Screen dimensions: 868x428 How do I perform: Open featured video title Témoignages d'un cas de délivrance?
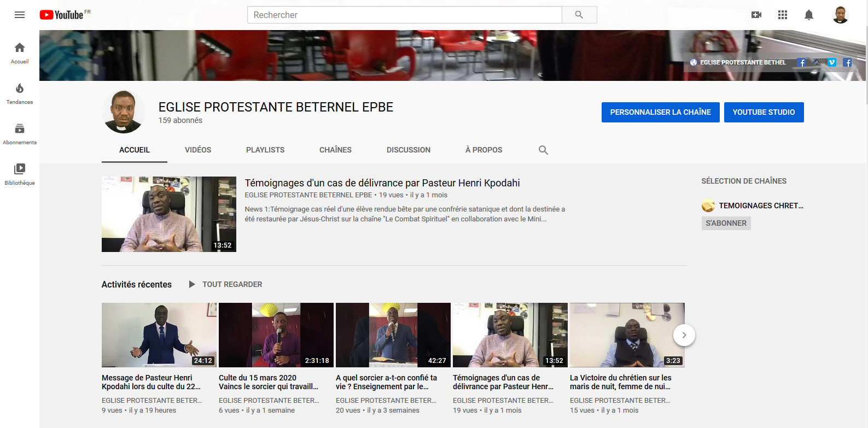[x=382, y=183]
